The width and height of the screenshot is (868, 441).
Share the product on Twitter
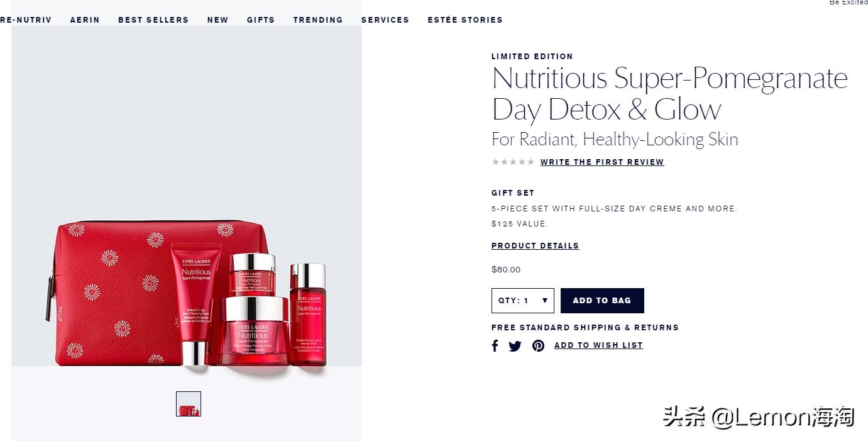click(x=515, y=346)
